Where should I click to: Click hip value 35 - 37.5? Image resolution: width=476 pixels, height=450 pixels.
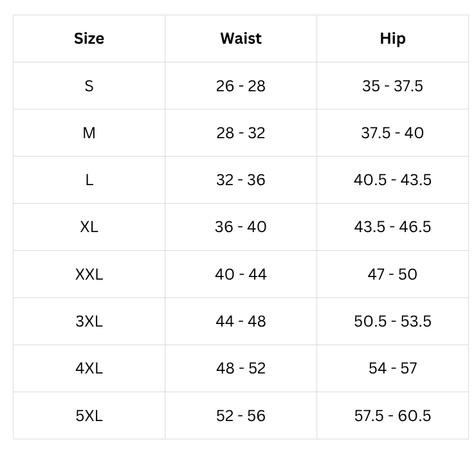(392, 86)
